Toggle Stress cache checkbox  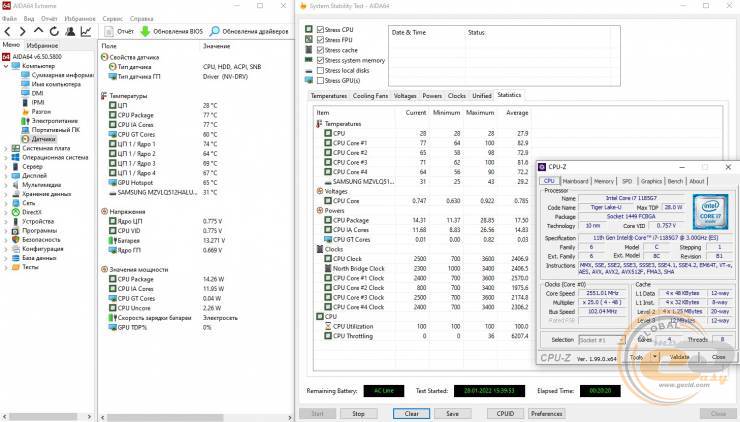point(320,50)
